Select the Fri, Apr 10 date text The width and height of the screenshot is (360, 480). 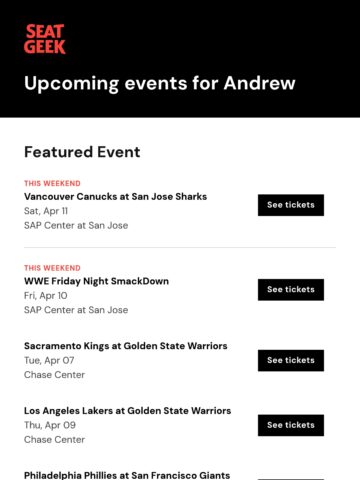(x=46, y=296)
